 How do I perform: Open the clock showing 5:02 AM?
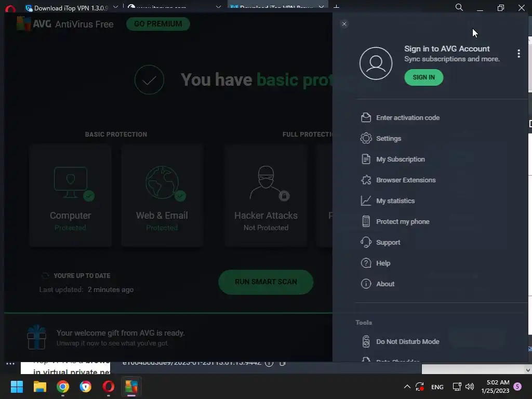coord(495,387)
